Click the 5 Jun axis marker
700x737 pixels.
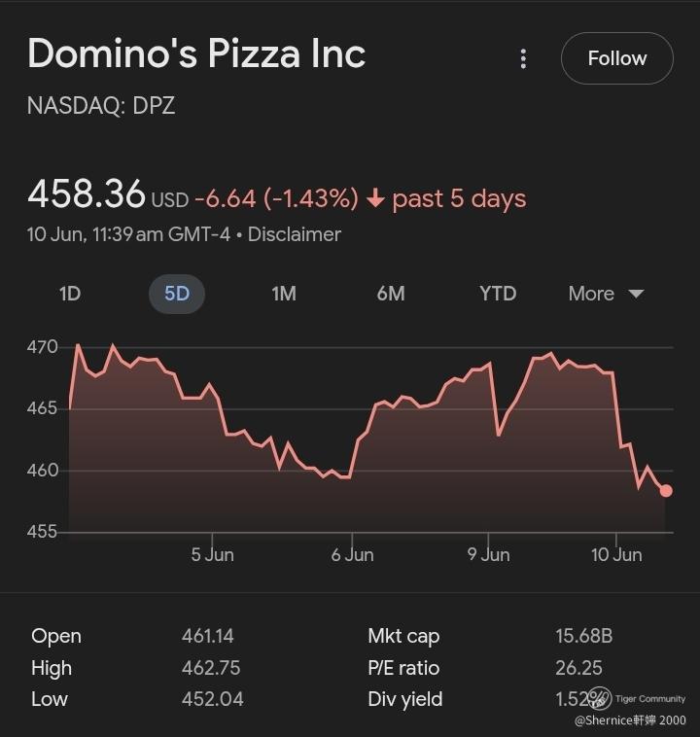point(212,554)
